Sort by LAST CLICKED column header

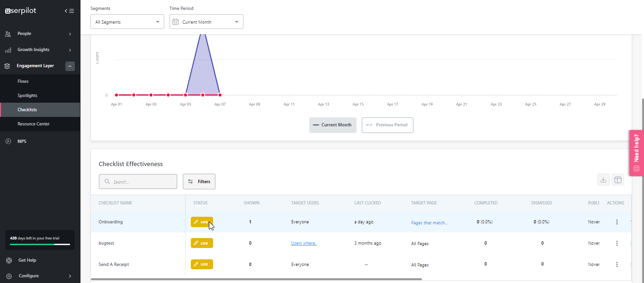[x=367, y=203]
